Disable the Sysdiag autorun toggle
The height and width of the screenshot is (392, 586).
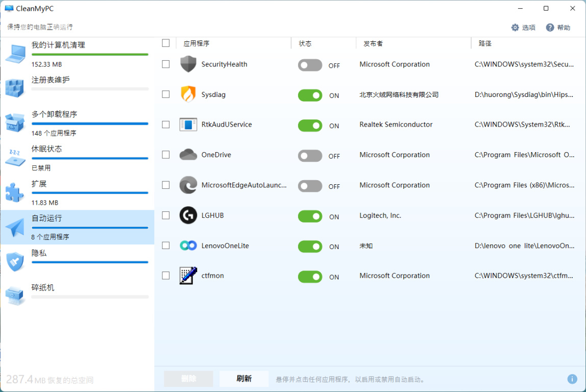tap(310, 95)
